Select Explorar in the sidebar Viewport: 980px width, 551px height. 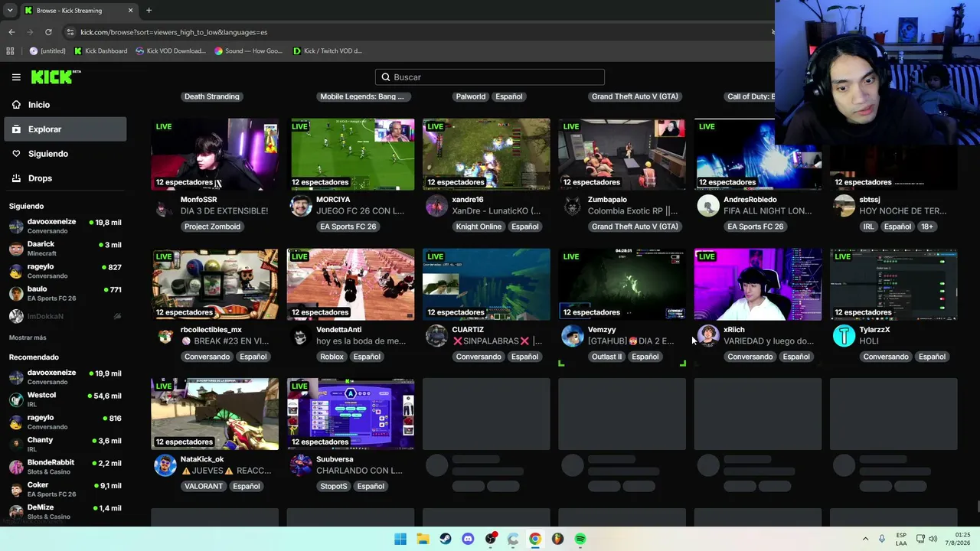(65, 129)
